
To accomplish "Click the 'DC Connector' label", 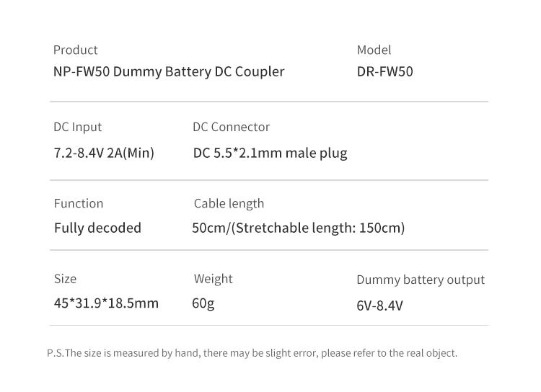I will [x=231, y=127].
